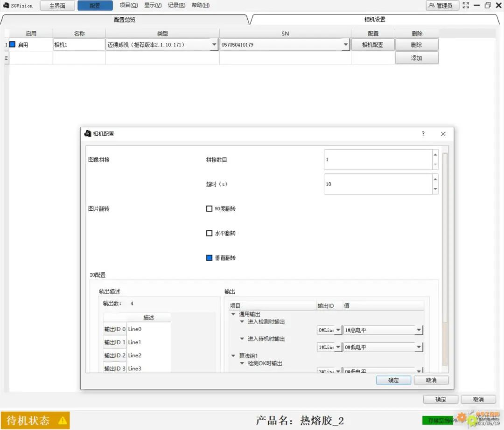Click the warning triangle beside 待机状态
This screenshot has height=430, width=504.
63,419
